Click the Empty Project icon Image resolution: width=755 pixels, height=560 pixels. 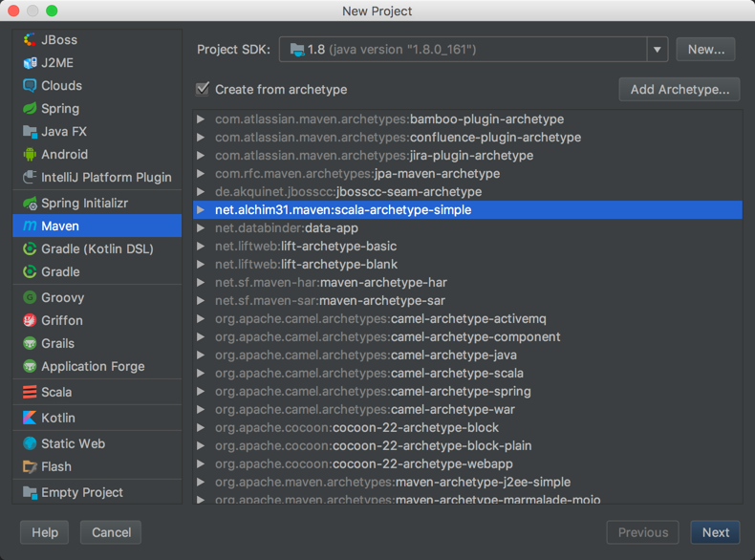pyautogui.click(x=30, y=492)
